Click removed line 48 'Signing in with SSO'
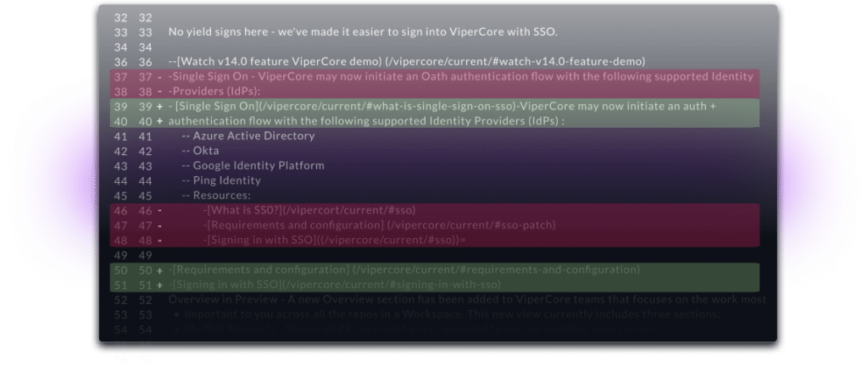 [334, 240]
